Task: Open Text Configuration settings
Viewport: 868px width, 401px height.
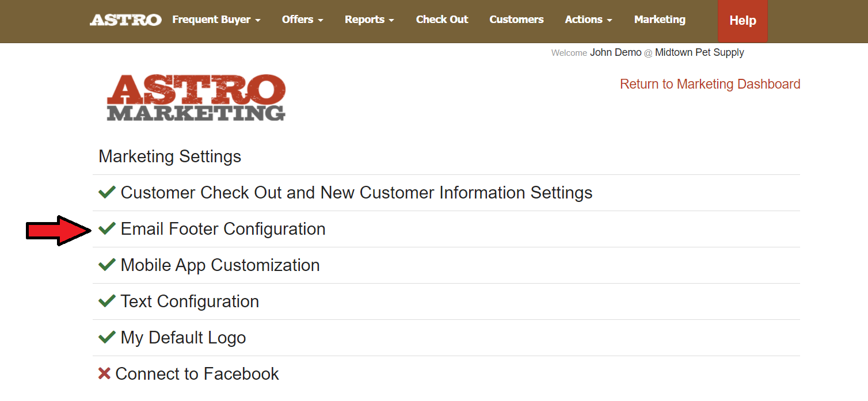Action: [x=189, y=301]
